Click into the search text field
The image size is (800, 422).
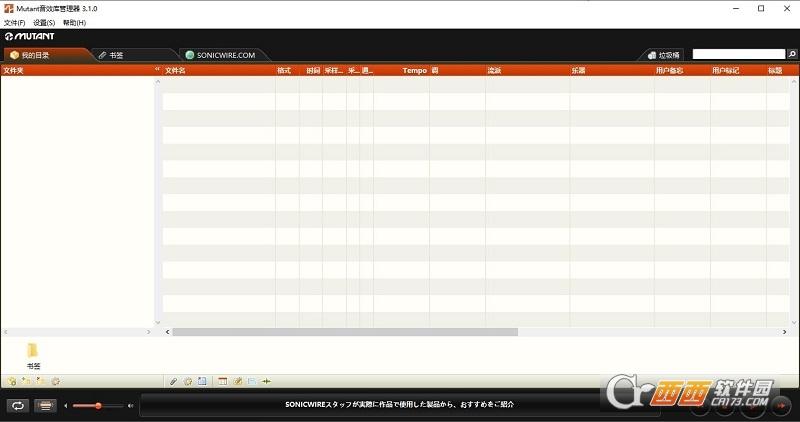point(738,54)
